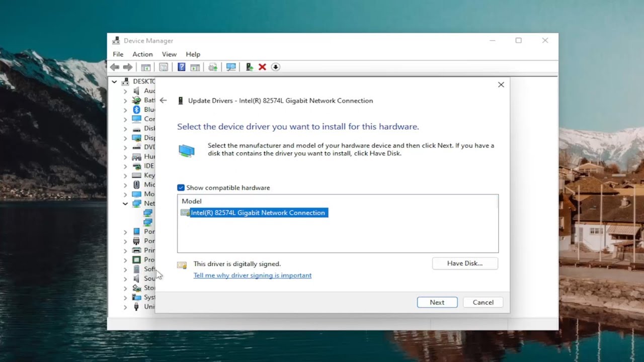Select the Network adapters category icon
This screenshot has width=644, height=362.
point(136,203)
